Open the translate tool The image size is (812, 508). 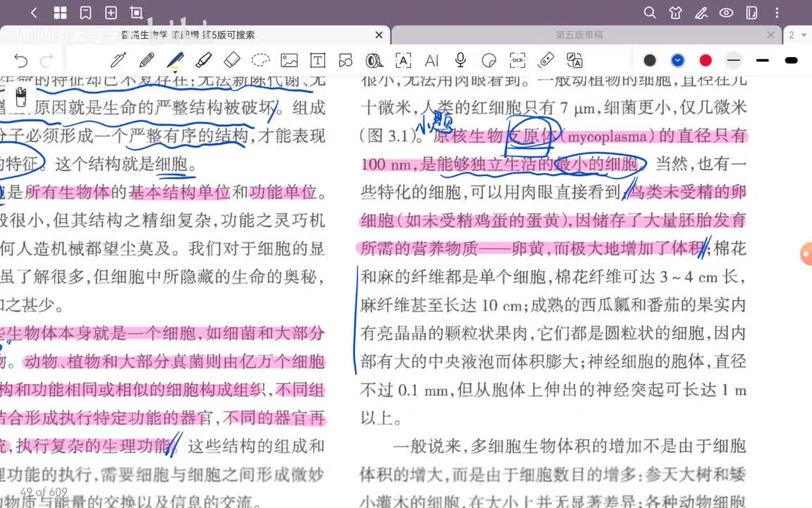[x=574, y=61]
